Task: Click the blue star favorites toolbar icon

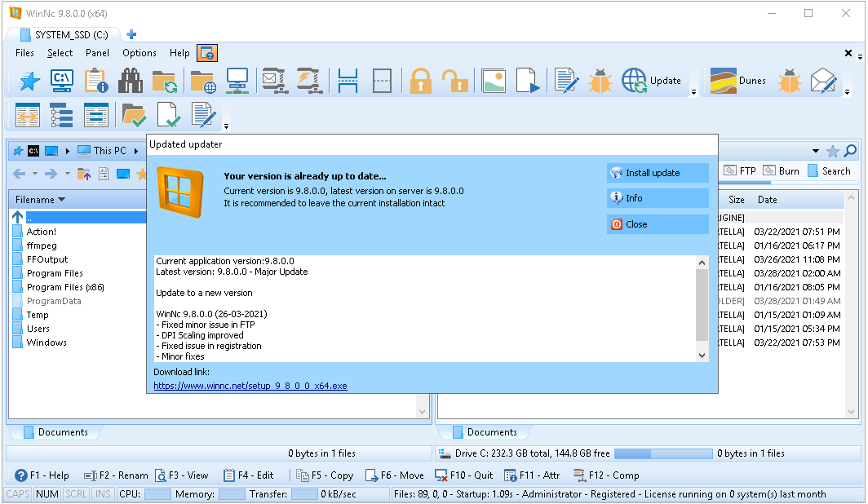Action: coord(29,81)
